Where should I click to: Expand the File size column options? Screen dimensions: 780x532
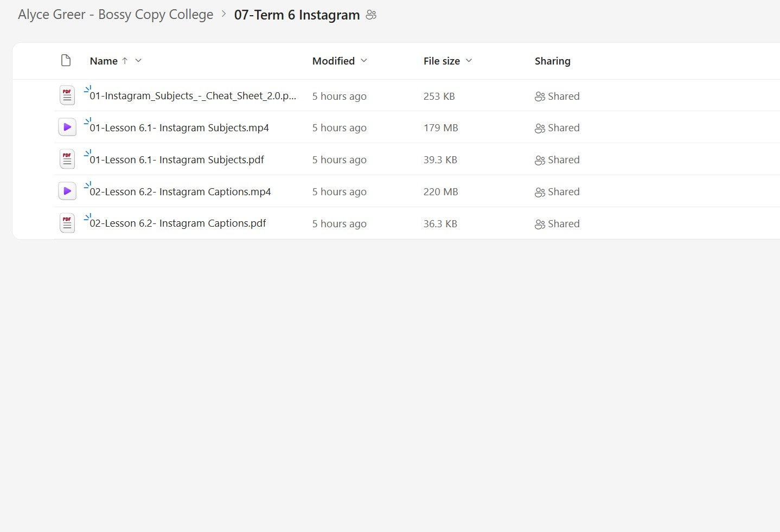tap(469, 61)
